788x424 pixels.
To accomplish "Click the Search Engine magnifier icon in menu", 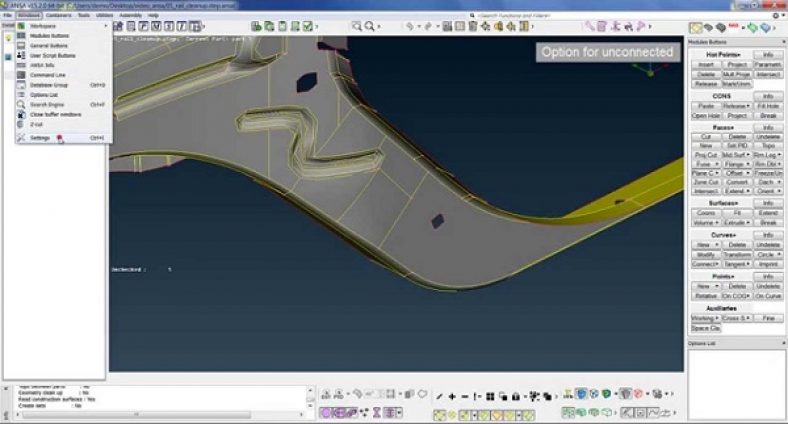I will (21, 104).
